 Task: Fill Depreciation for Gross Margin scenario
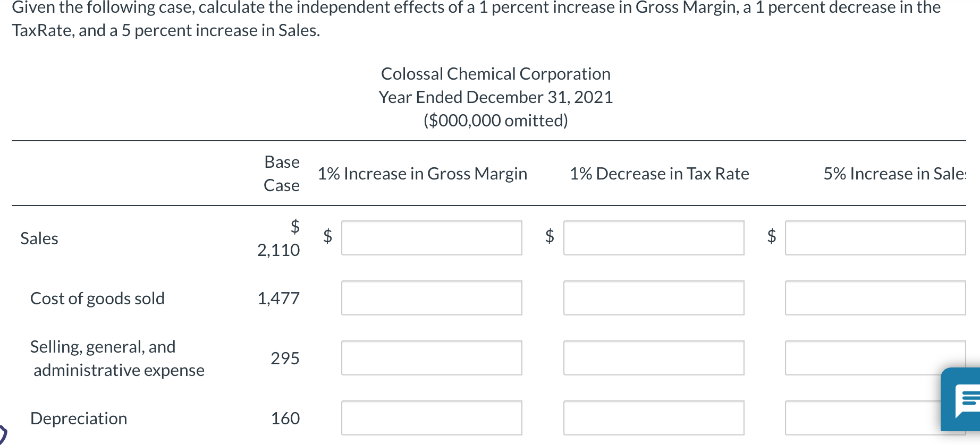(432, 418)
